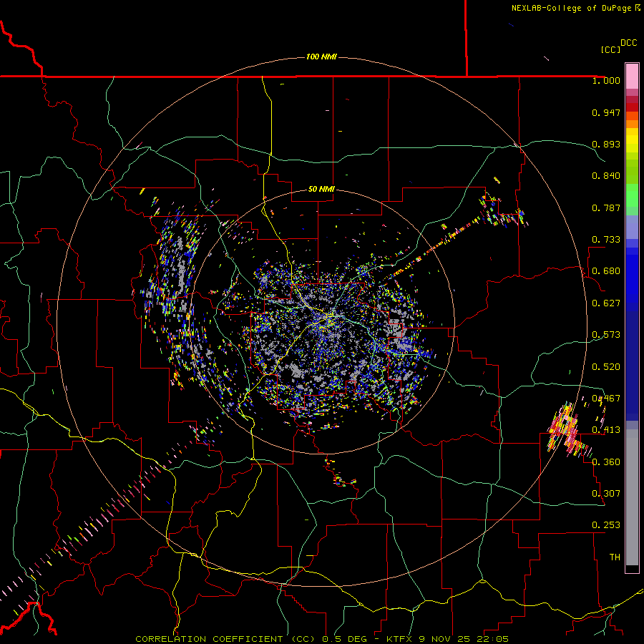Click the 0.787 color scale label

point(606,208)
